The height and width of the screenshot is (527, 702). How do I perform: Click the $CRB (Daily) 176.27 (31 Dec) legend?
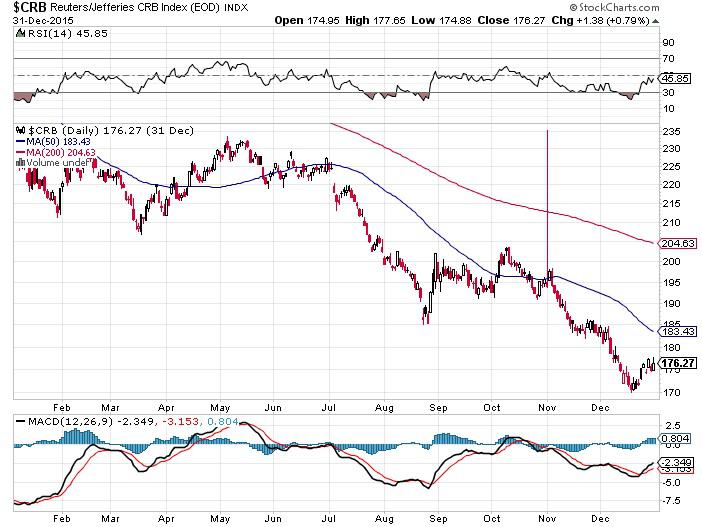pyautogui.click(x=111, y=130)
